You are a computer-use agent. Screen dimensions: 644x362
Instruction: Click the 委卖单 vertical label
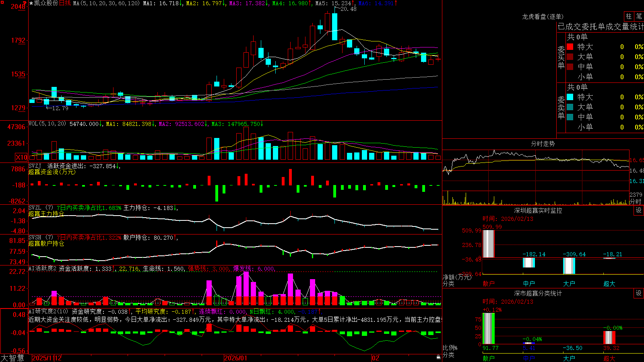click(561, 107)
